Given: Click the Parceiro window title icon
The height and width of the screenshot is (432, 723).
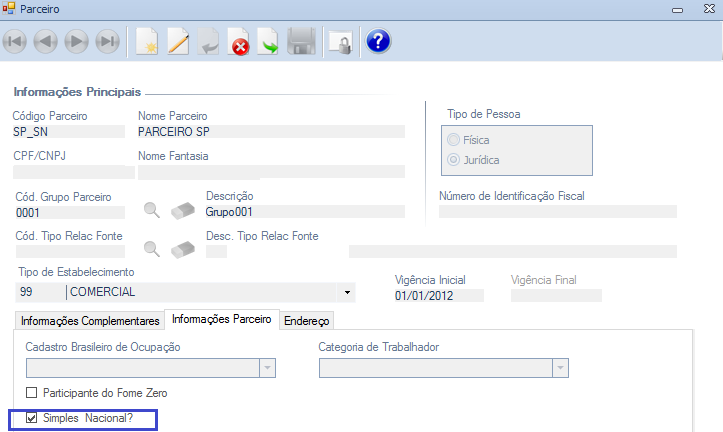Looking at the screenshot, I should (8, 8).
